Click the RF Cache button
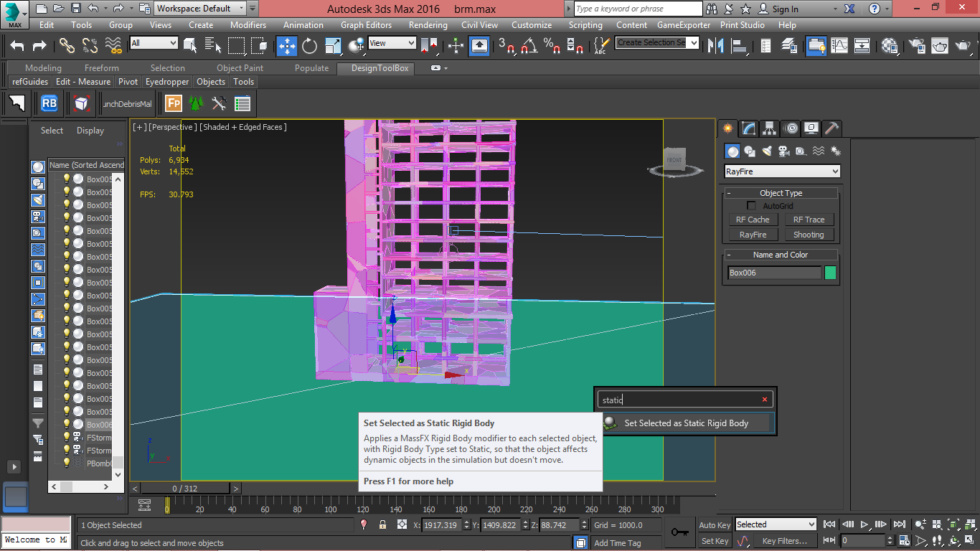Viewport: 980px width, 551px height. coord(753,220)
